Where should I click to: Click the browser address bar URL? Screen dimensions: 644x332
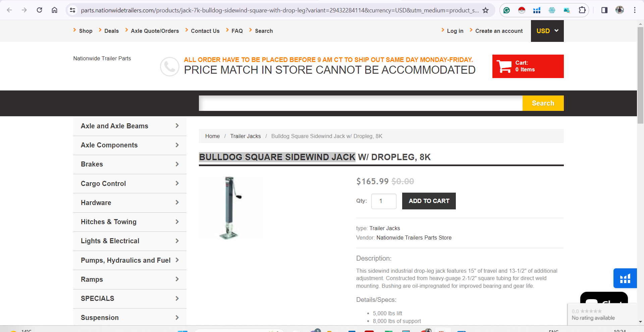coord(280,10)
